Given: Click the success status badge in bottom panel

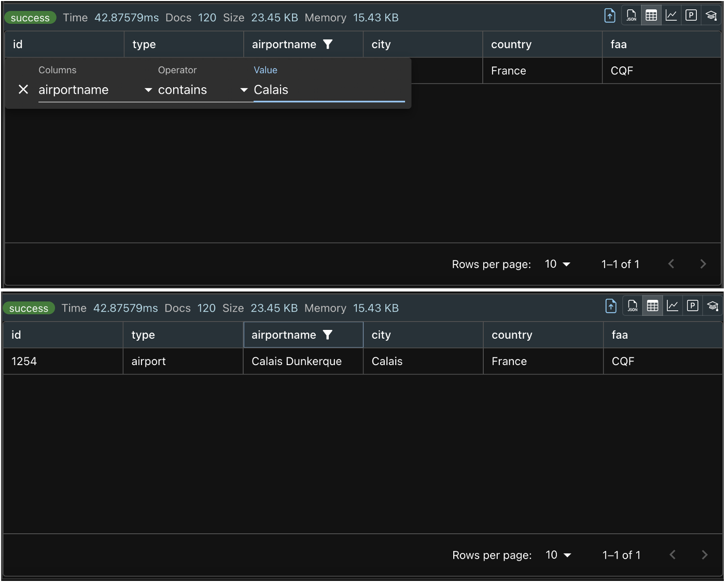Looking at the screenshot, I should click(29, 308).
